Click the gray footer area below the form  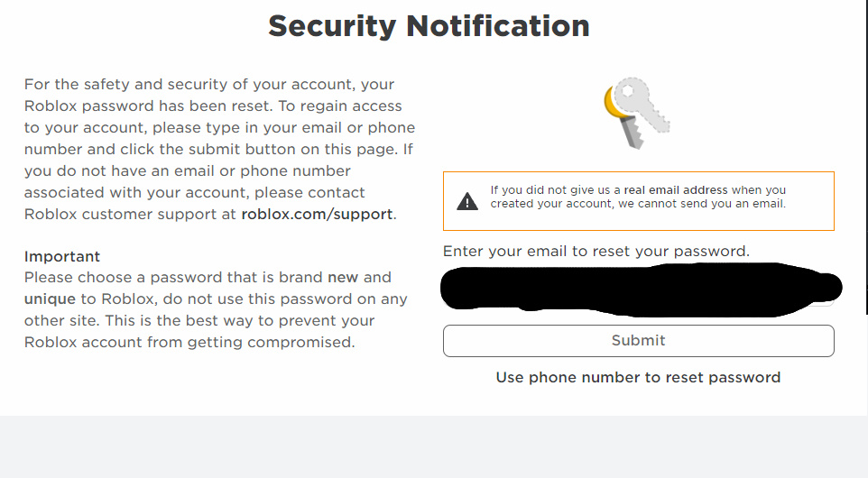[x=434, y=447]
